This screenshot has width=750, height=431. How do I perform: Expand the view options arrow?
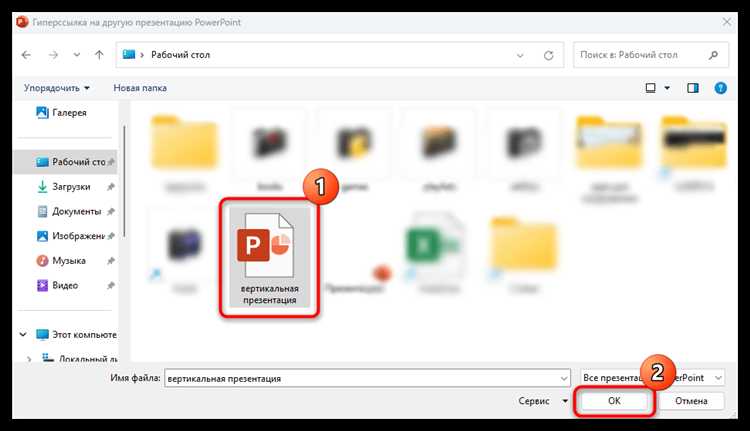tap(667, 88)
